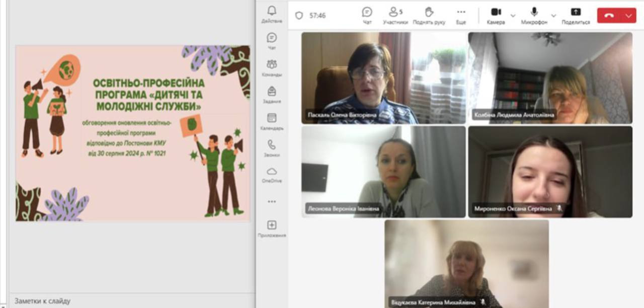Open the Calendar in sidebar

click(272, 121)
